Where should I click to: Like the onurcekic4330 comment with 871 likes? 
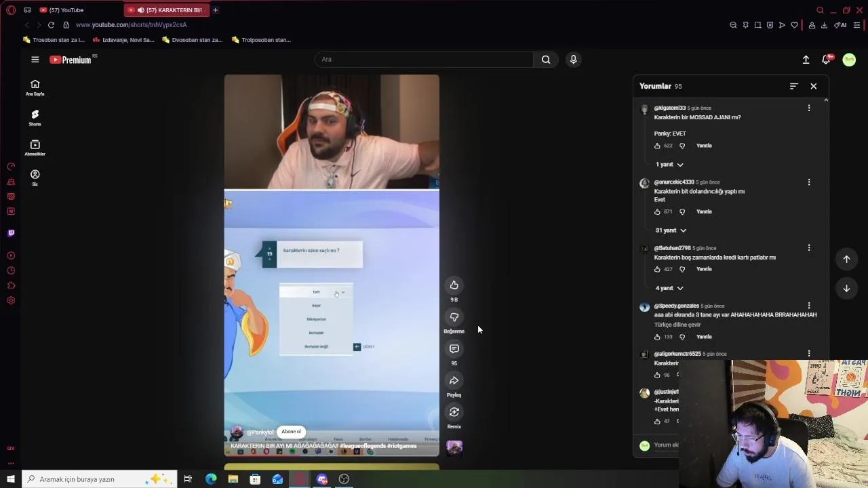[x=657, y=211]
